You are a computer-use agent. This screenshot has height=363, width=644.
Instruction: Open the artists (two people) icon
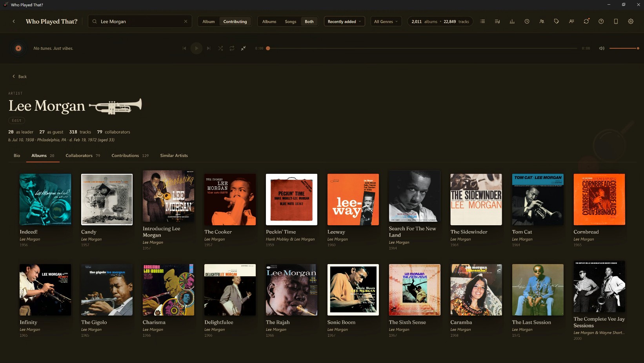542,21
